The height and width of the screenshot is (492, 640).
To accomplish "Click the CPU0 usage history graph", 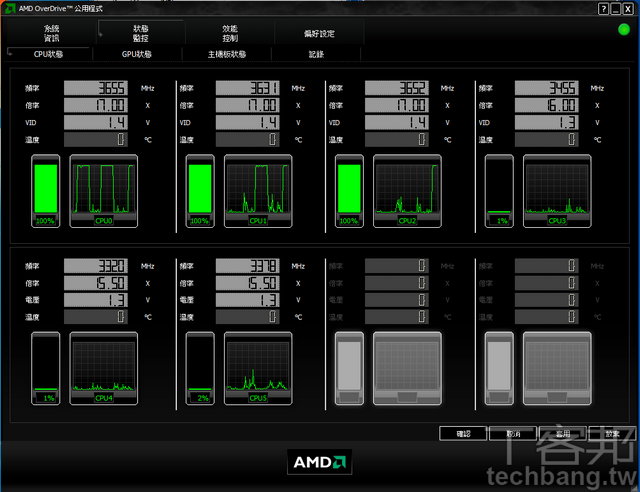I will tap(102, 190).
